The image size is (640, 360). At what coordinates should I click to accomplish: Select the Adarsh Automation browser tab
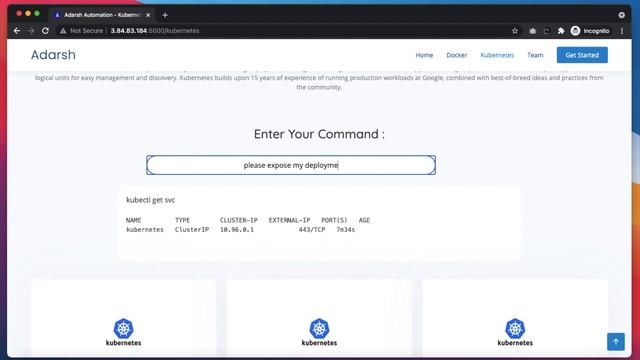pyautogui.click(x=102, y=15)
